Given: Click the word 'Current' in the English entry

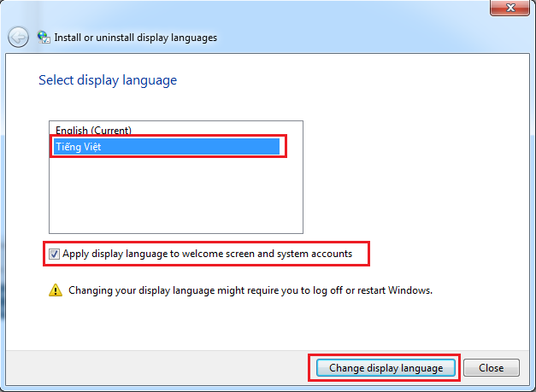Looking at the screenshot, I should [112, 131].
